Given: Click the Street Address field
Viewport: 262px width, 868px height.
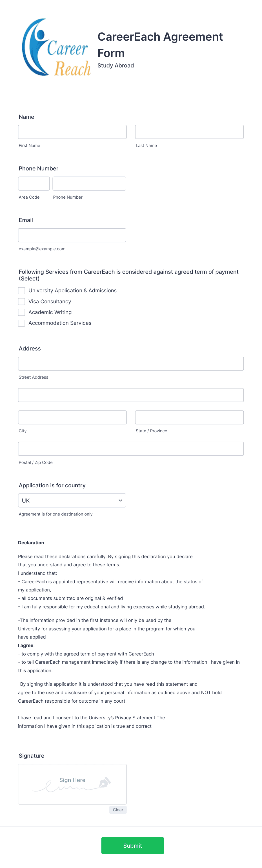Looking at the screenshot, I should [x=130, y=363].
